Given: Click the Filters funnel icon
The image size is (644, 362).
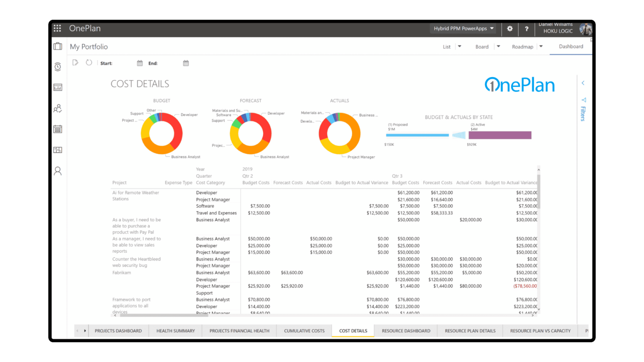Looking at the screenshot, I should [584, 100].
